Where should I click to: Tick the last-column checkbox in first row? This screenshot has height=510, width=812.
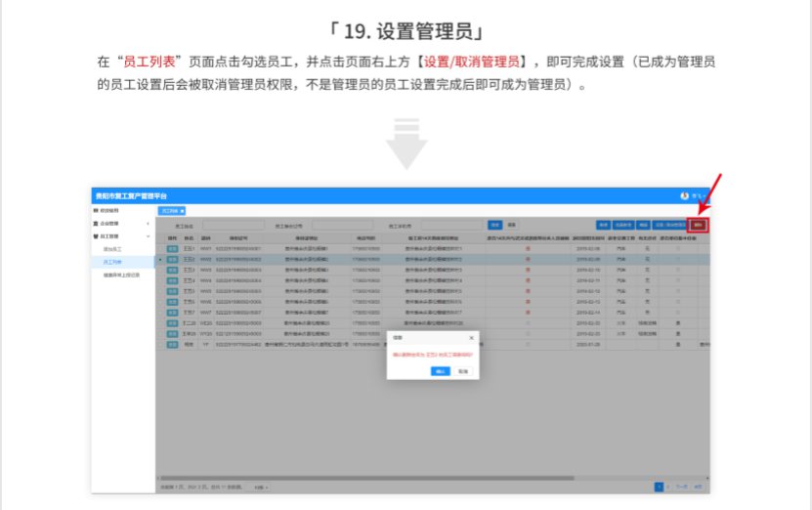(678, 249)
